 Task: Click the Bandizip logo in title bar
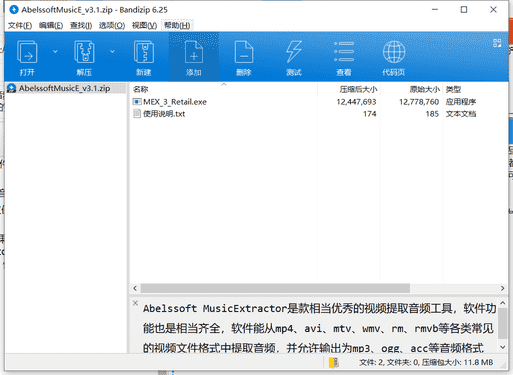tap(14, 10)
